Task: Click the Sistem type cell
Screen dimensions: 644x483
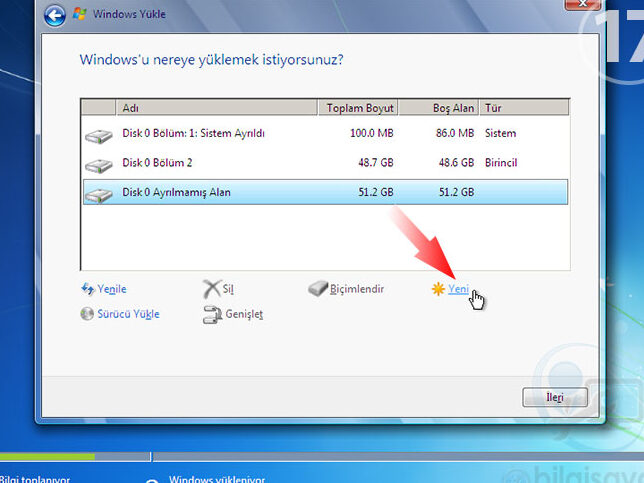Action: coord(500,133)
